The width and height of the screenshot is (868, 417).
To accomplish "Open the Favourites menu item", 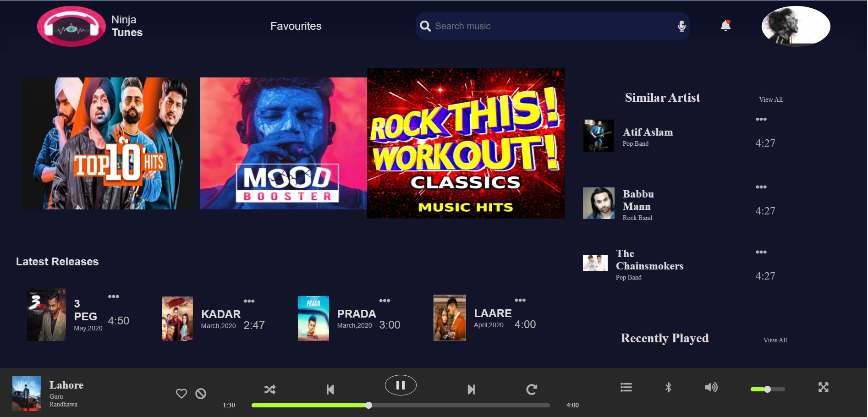I will pyautogui.click(x=296, y=26).
